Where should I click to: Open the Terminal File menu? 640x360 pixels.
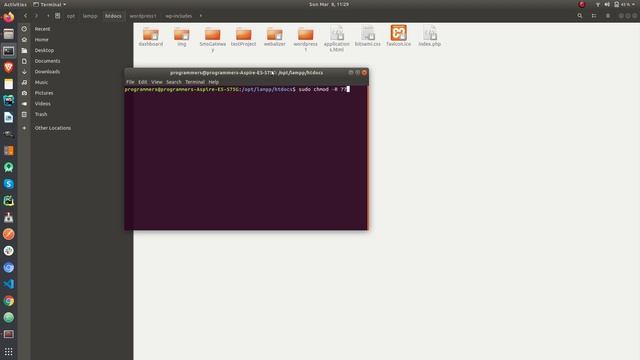click(x=130, y=82)
